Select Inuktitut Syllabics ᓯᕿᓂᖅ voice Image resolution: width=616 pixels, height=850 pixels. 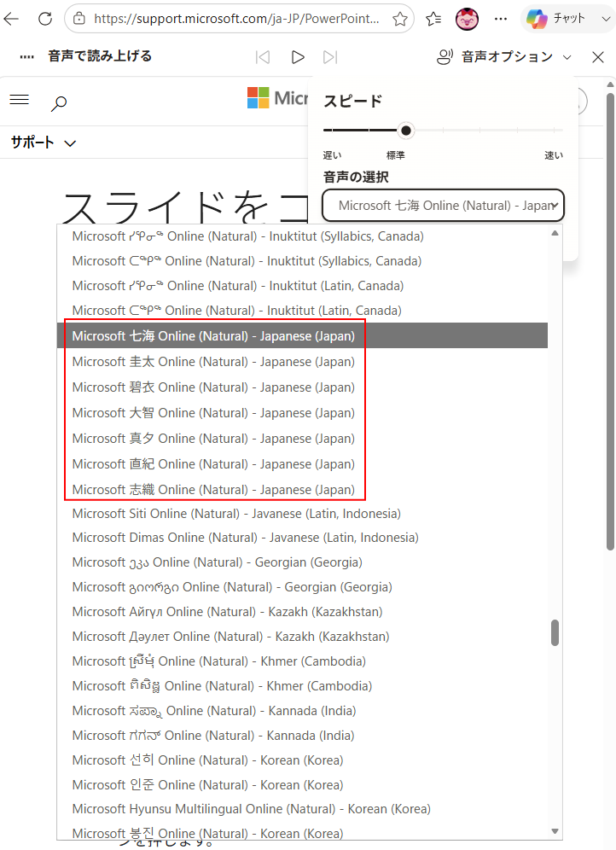point(302,236)
